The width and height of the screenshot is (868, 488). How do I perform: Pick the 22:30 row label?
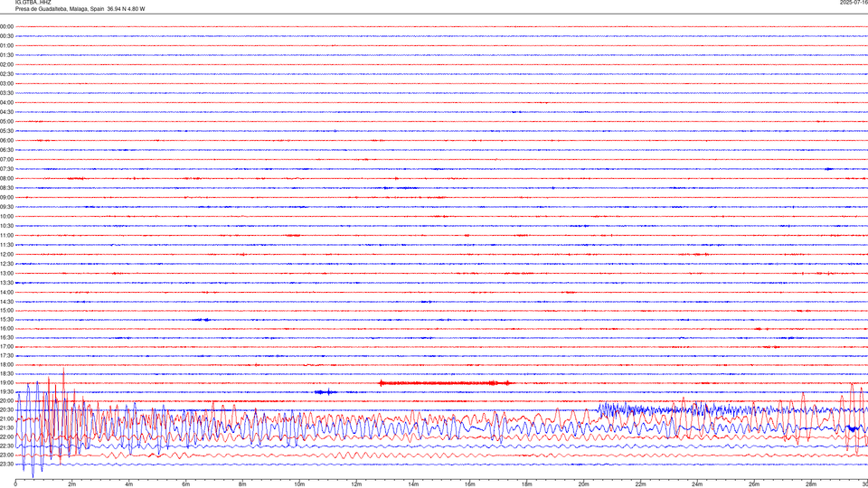[x=6, y=446]
